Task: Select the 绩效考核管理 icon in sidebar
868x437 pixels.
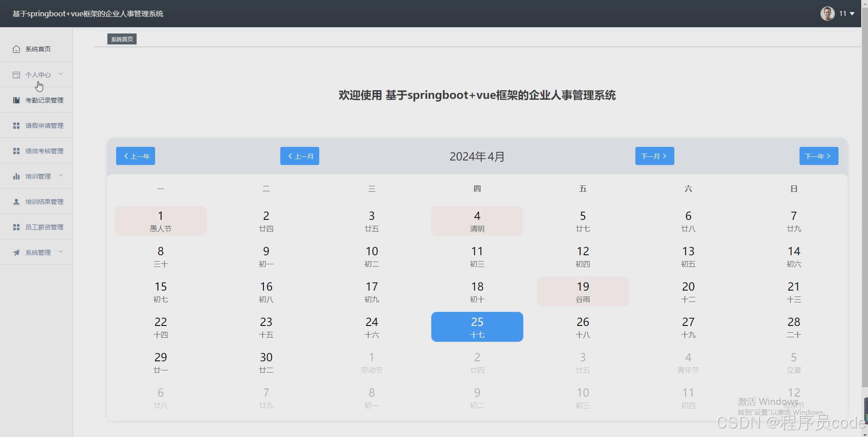Action: [16, 151]
